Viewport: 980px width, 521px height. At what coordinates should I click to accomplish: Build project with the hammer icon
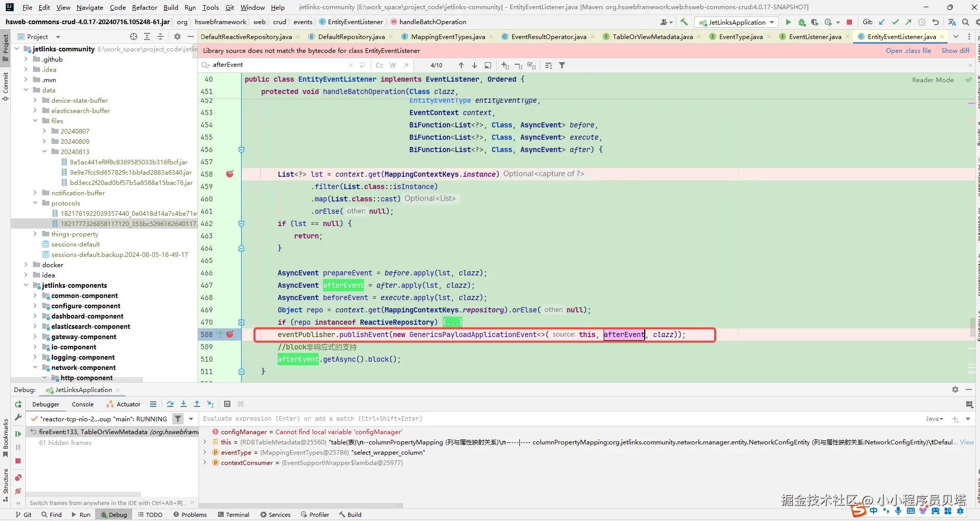tap(684, 22)
